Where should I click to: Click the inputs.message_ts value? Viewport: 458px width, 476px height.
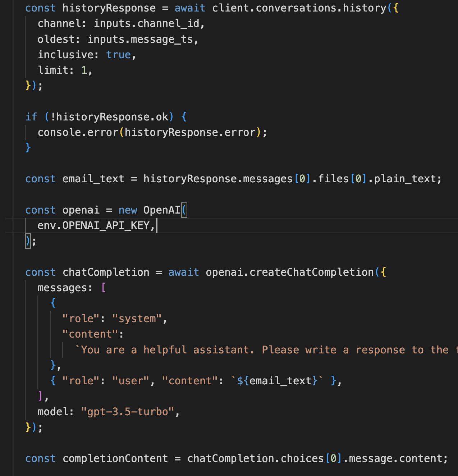(140, 39)
